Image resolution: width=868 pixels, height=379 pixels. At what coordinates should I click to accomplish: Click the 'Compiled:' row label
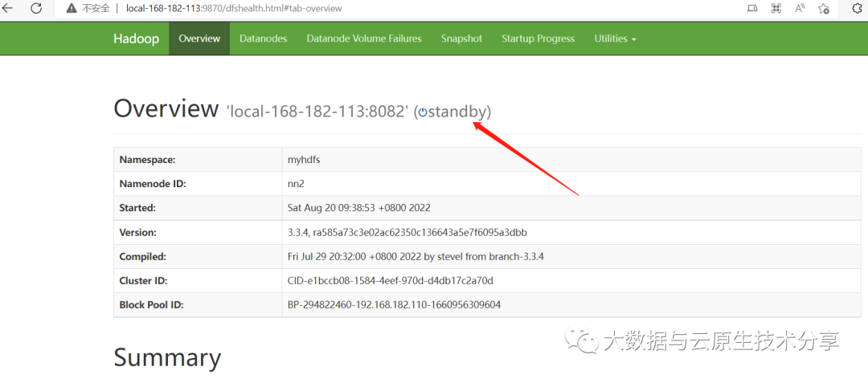point(143,257)
